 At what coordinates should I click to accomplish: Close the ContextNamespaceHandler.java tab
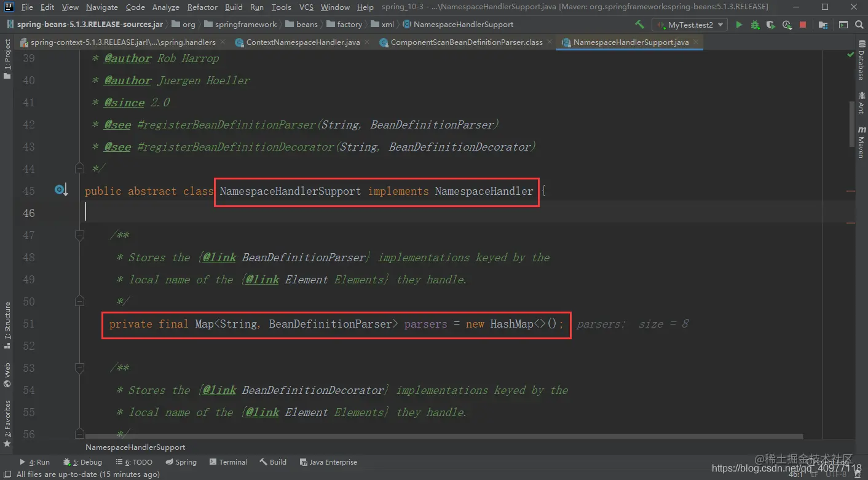tap(367, 42)
